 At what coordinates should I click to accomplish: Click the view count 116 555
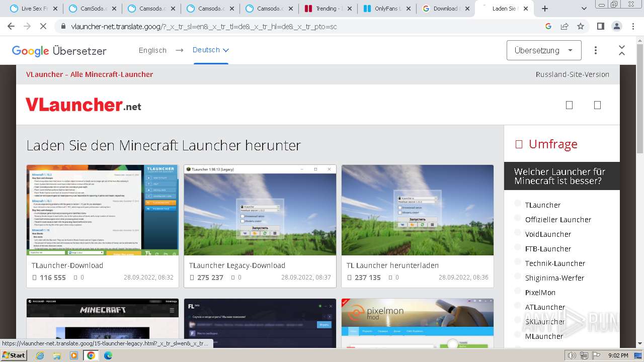click(53, 278)
